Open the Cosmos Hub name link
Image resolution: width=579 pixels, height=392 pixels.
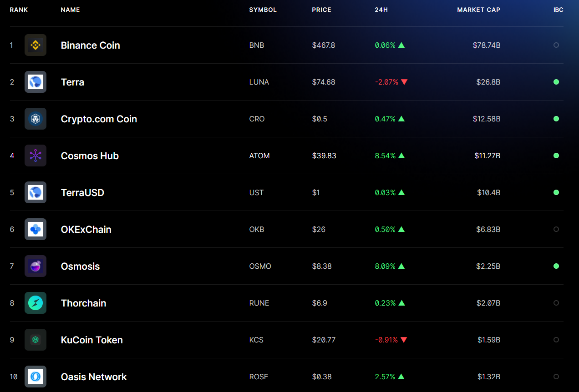click(x=90, y=156)
